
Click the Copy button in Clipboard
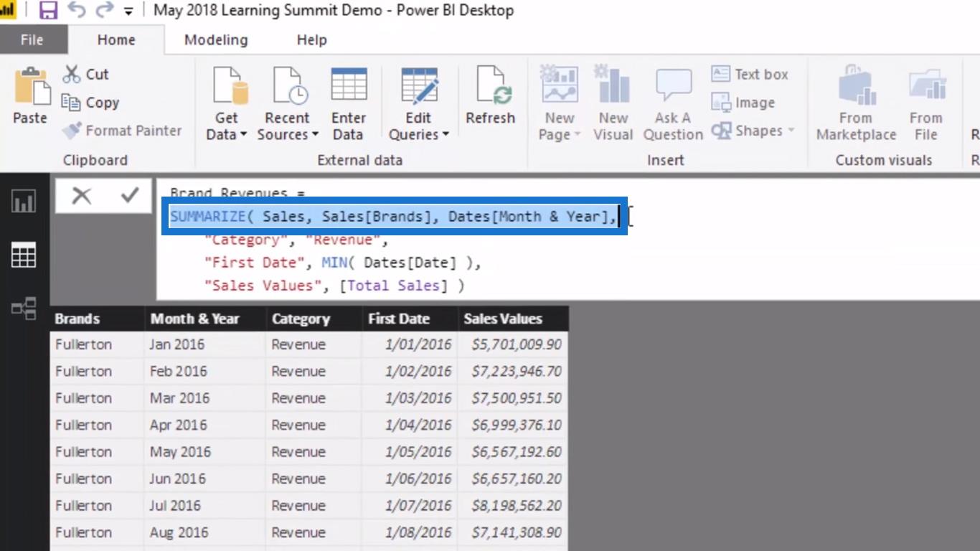[90, 103]
